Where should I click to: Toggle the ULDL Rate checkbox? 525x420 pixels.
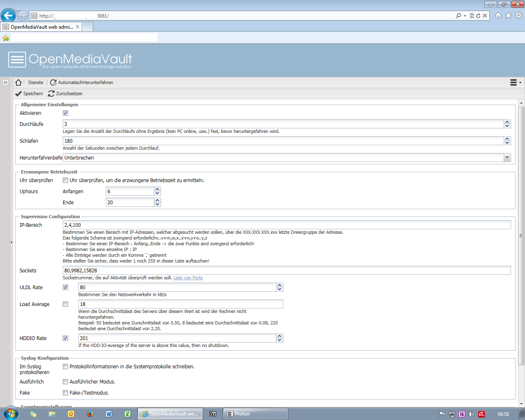pyautogui.click(x=65, y=288)
